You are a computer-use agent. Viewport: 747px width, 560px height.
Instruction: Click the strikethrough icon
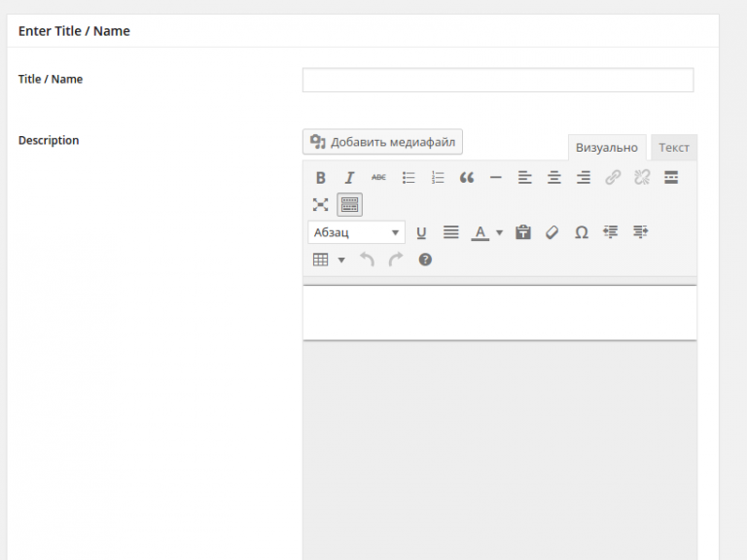pyautogui.click(x=378, y=178)
